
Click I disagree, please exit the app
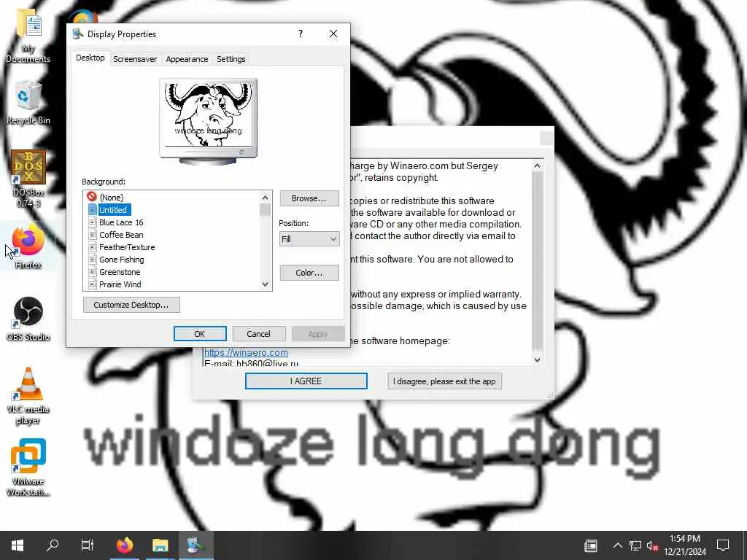click(444, 381)
